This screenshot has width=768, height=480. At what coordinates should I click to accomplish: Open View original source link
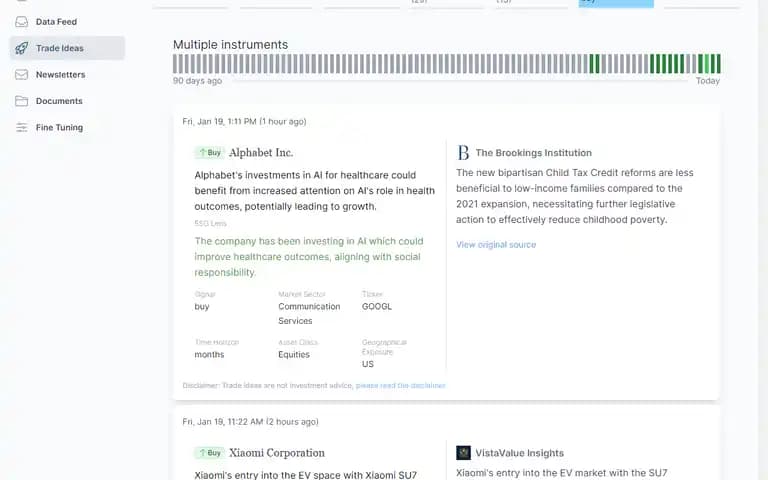[496, 244]
